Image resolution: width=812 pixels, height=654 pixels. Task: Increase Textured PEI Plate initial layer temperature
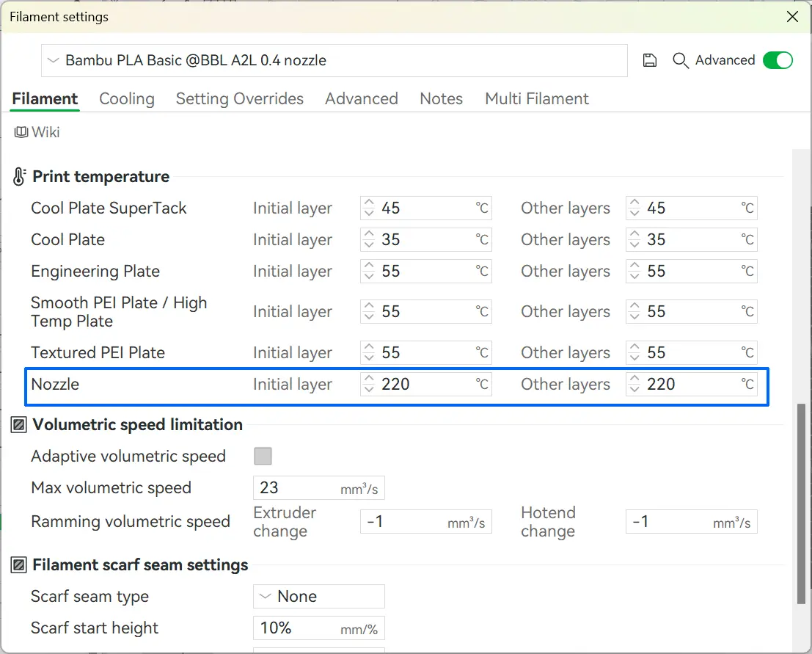[369, 347]
